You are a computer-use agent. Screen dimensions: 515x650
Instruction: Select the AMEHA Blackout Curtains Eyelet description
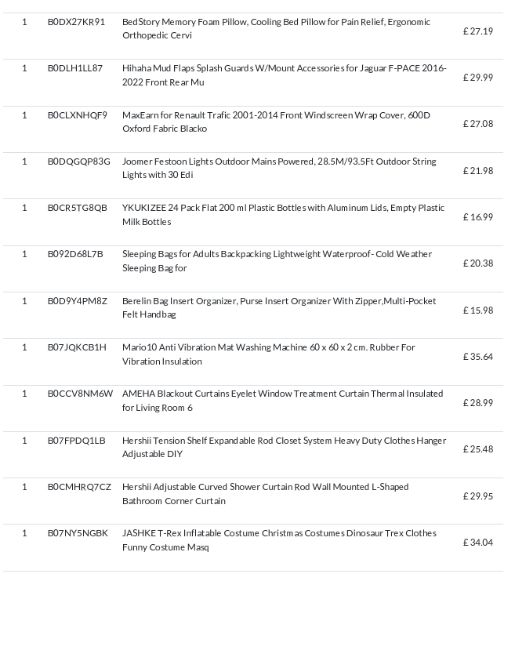282,400
